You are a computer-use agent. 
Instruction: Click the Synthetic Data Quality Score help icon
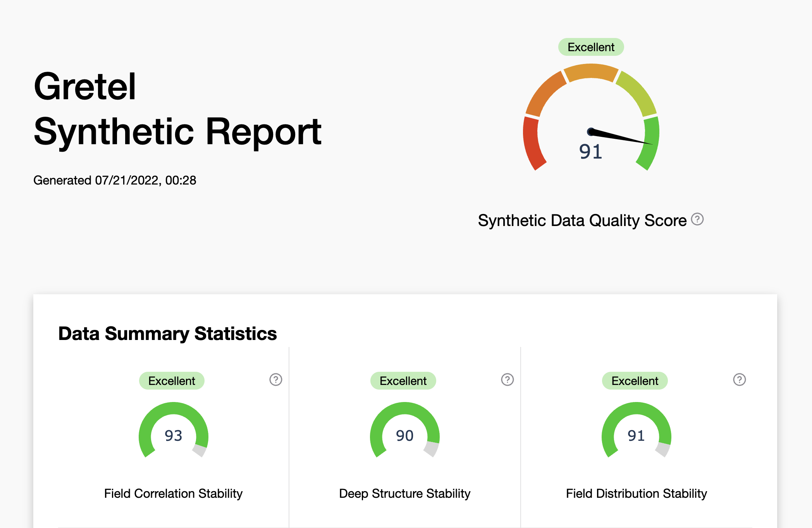pos(696,220)
